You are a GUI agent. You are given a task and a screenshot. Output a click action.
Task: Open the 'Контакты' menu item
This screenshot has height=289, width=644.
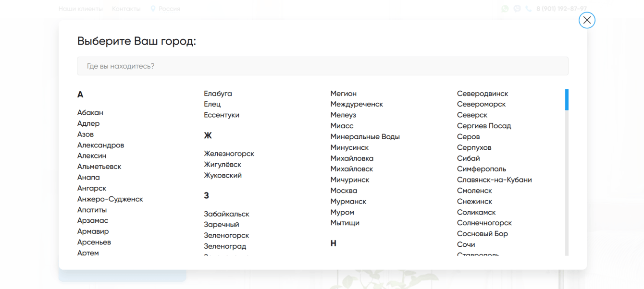[x=126, y=9]
